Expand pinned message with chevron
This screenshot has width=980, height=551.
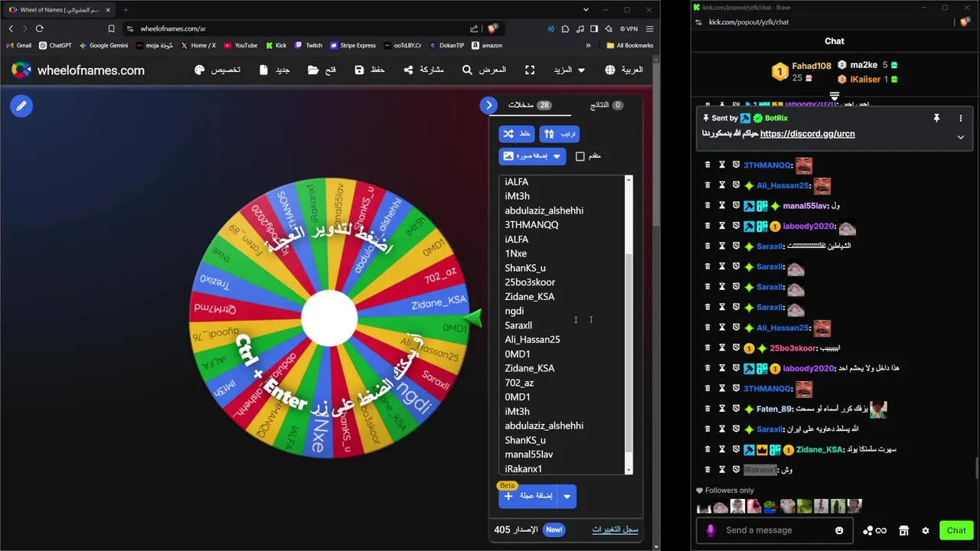coord(960,137)
